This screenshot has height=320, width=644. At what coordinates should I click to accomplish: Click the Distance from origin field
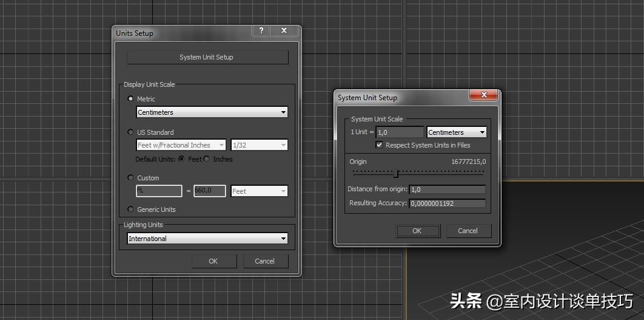tap(448, 189)
